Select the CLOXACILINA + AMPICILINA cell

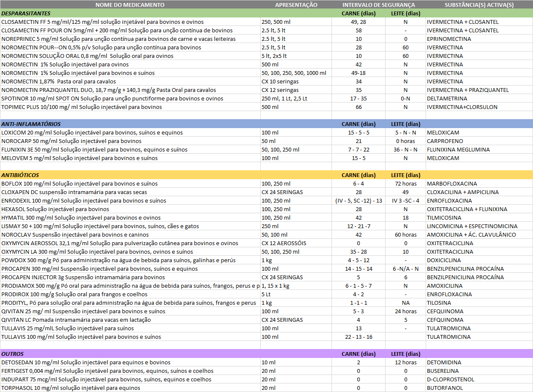click(x=479, y=192)
